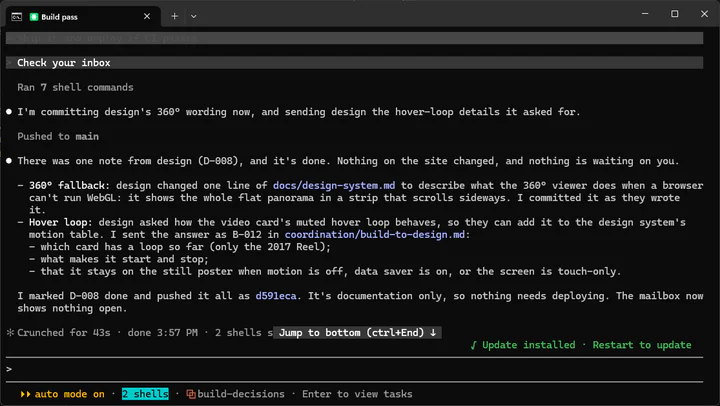
Task: Click the white bullet before There was one note
Action: 9,161
